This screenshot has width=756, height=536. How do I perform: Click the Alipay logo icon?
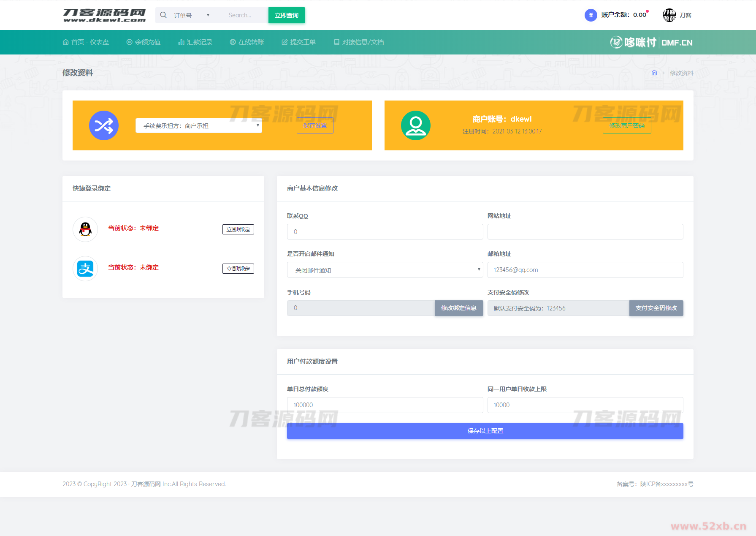[85, 269]
